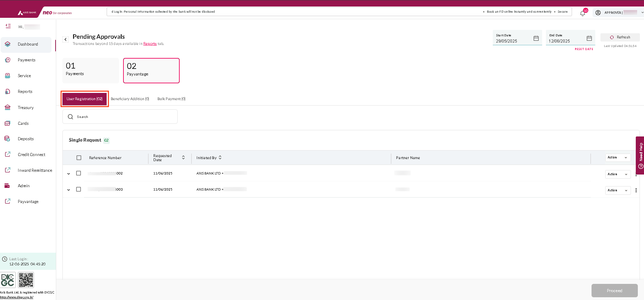Open more options for the 003 reference row
Image resolution: width=644 pixels, height=300 pixels.
[636, 190]
